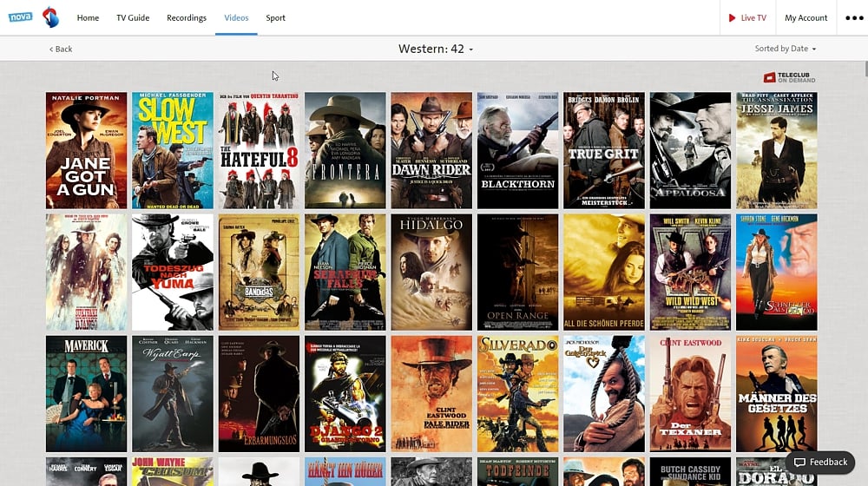Open the Jane Got a Gun poster
The height and width of the screenshot is (486, 868).
[x=86, y=150]
